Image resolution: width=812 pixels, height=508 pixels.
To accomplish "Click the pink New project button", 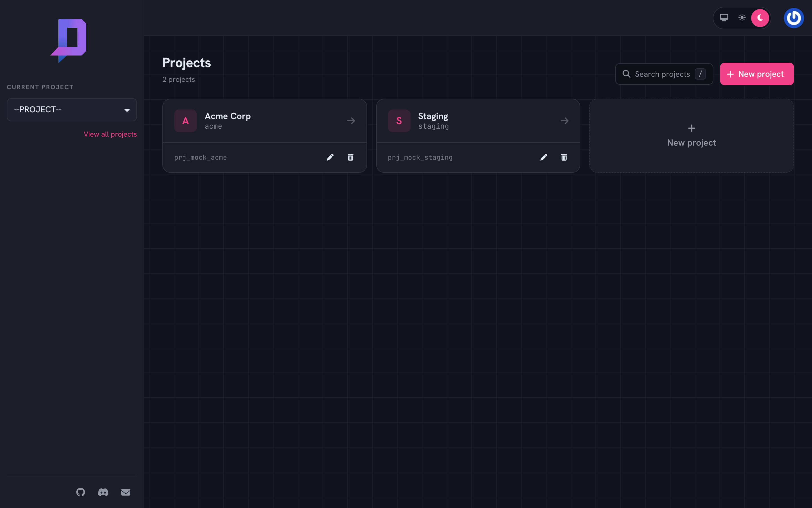I will coord(757,74).
